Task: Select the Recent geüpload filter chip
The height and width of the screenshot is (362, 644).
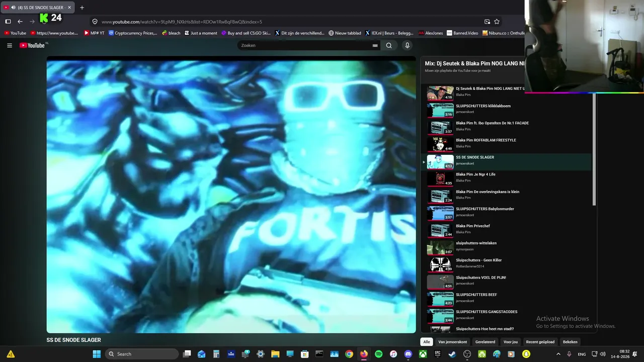Action: 540,342
